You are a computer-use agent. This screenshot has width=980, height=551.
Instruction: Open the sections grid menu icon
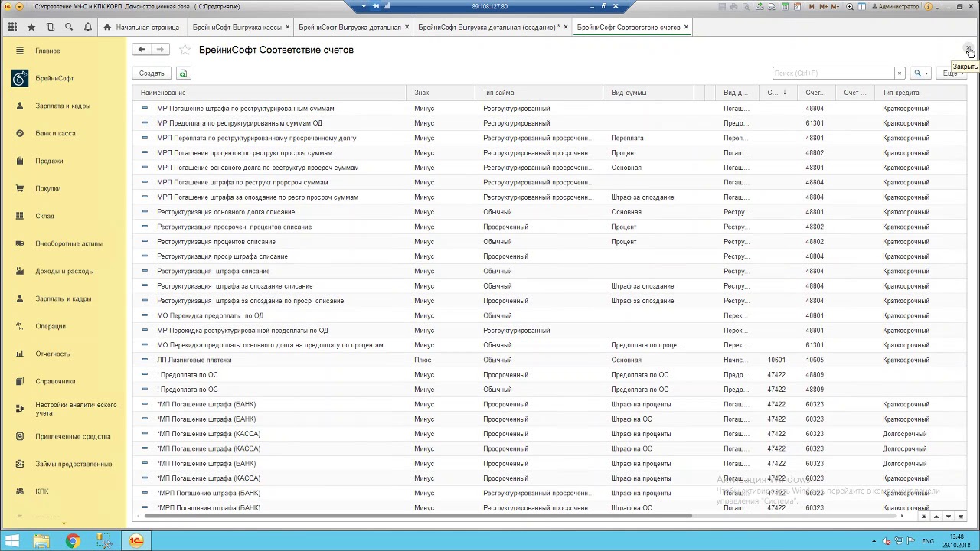(12, 27)
